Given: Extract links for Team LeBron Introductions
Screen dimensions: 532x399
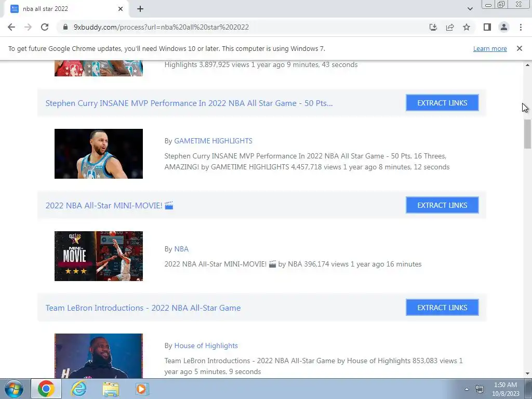Looking at the screenshot, I should [442, 308].
